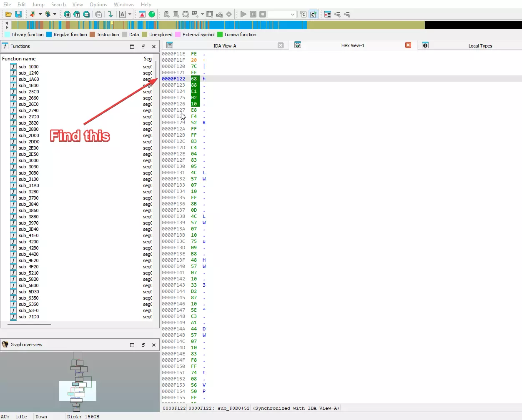Screen dimensions: 522x420
Task: Open the Windows menu
Action: [124, 5]
